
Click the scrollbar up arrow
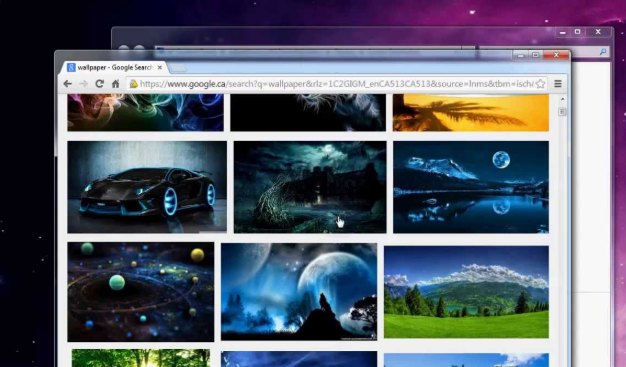[562, 99]
